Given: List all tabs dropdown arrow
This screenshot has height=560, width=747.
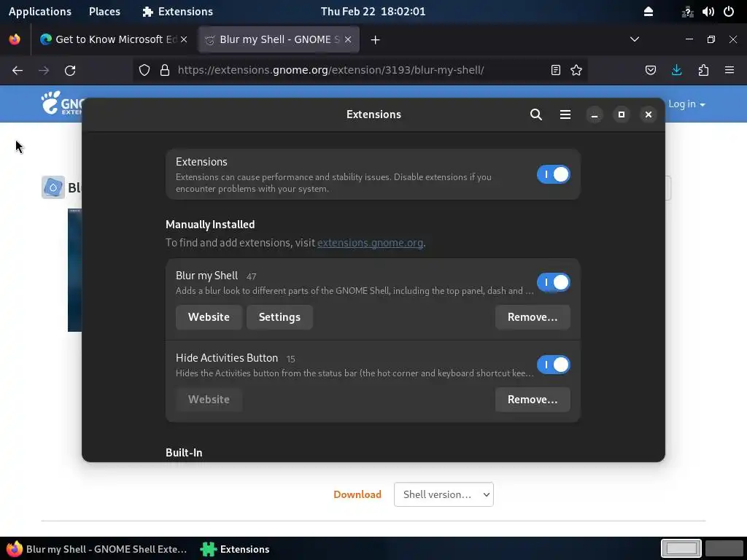Looking at the screenshot, I should 635,39.
